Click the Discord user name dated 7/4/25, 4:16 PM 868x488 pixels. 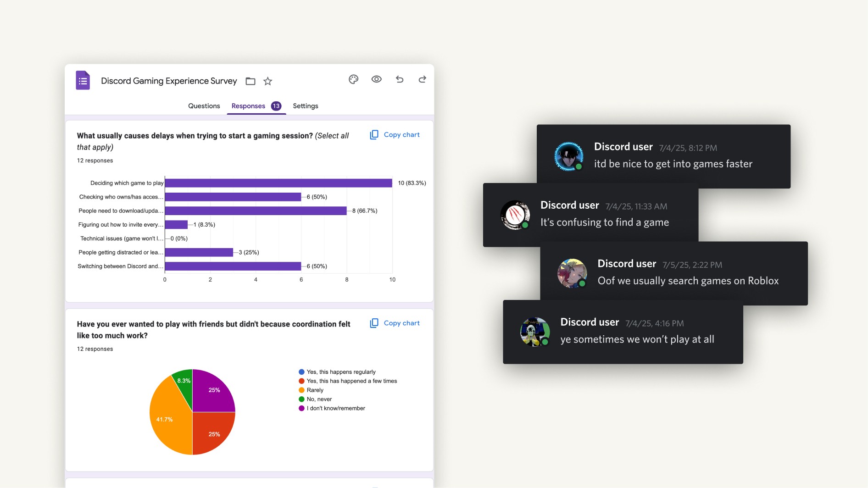click(590, 322)
